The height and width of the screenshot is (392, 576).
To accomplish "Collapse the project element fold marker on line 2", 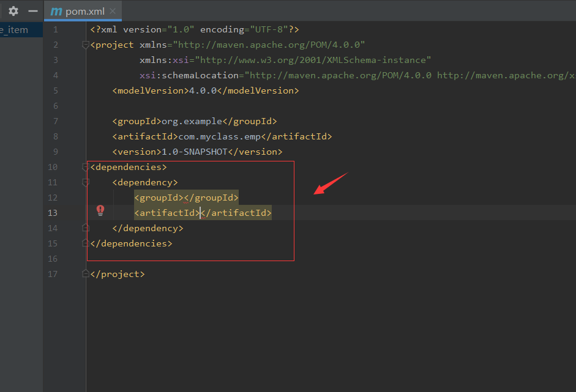I will click(85, 44).
